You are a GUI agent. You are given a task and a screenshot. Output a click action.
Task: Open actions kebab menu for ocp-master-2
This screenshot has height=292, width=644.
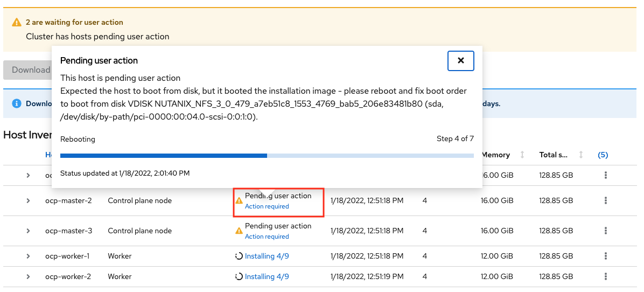pyautogui.click(x=606, y=200)
